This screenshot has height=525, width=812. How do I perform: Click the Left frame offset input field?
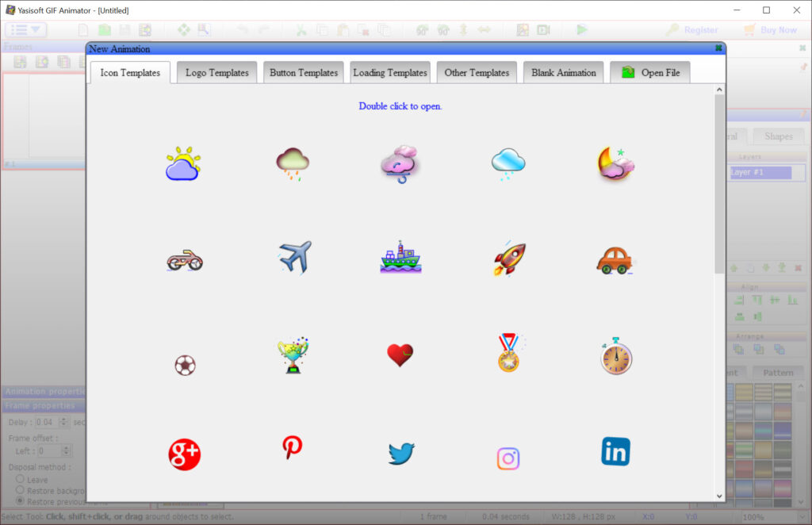[x=49, y=451]
